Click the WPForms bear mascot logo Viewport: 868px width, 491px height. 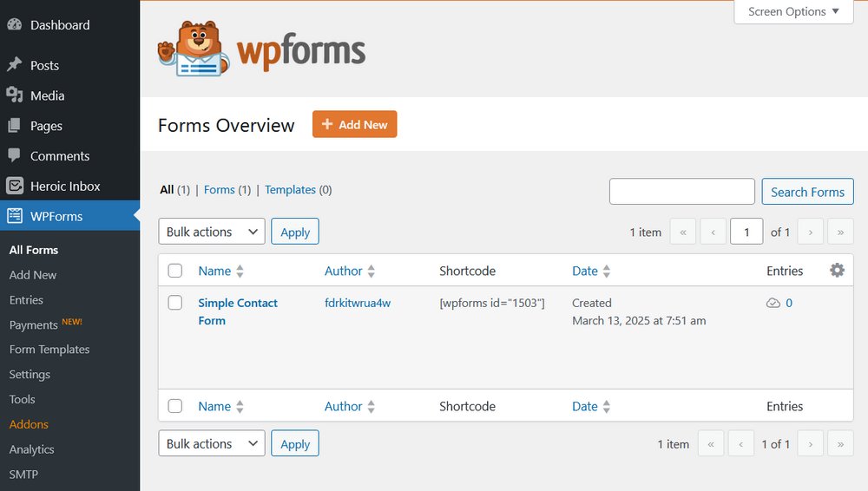click(x=193, y=49)
